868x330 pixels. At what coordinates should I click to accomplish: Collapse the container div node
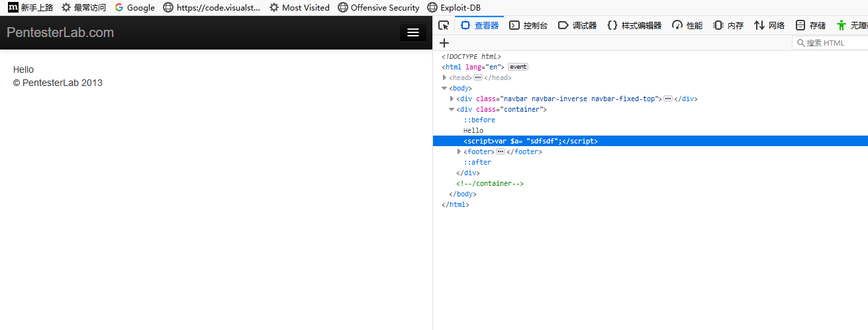coord(452,109)
